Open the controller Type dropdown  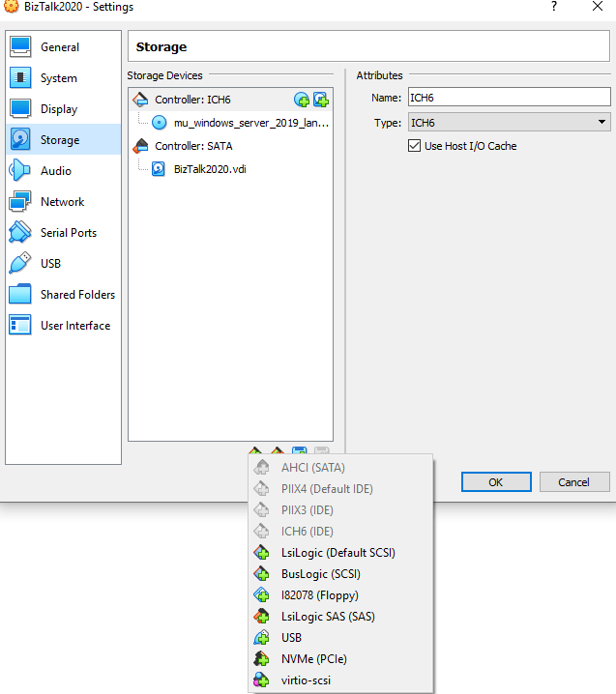pyautogui.click(x=509, y=122)
